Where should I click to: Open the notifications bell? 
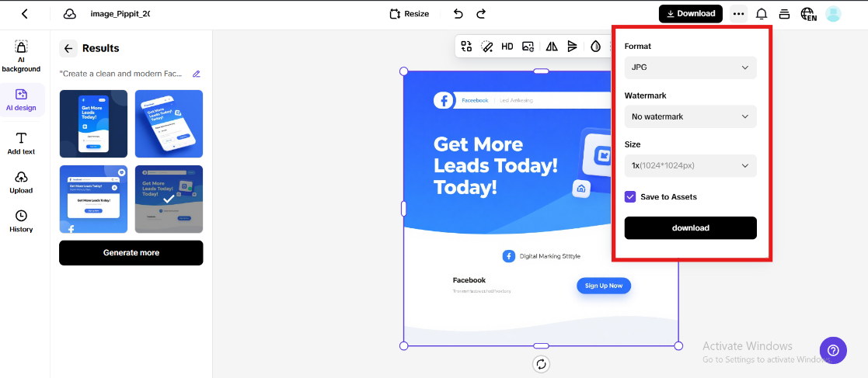pos(762,14)
